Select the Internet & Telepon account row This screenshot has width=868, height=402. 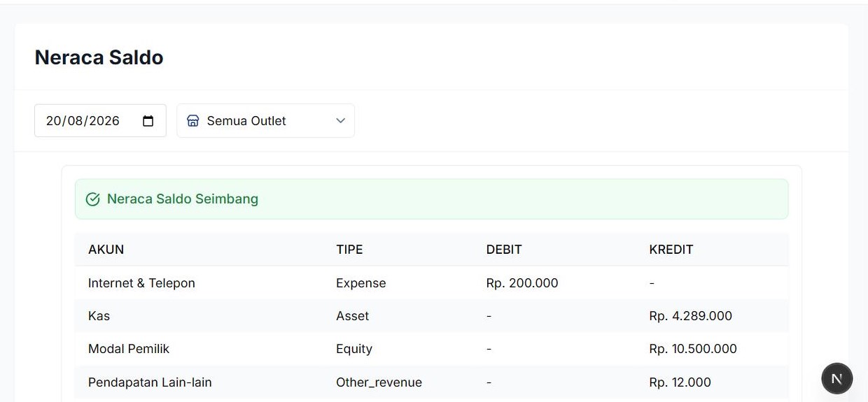point(432,283)
